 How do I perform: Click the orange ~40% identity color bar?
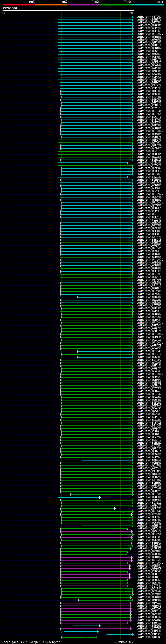(x=51, y=5)
